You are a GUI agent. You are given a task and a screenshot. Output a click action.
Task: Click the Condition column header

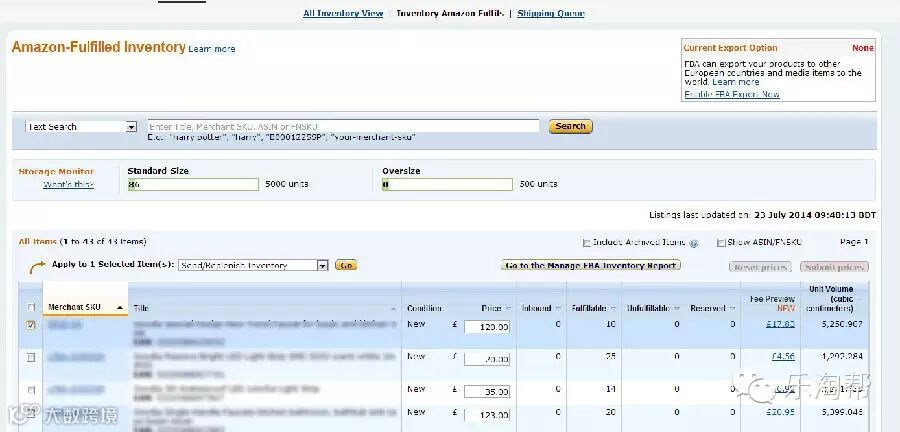tap(424, 309)
